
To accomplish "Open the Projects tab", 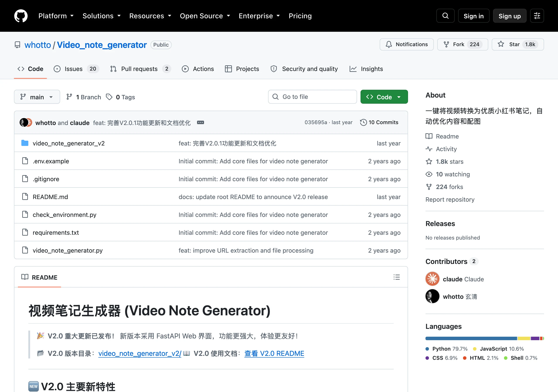I will pyautogui.click(x=242, y=69).
